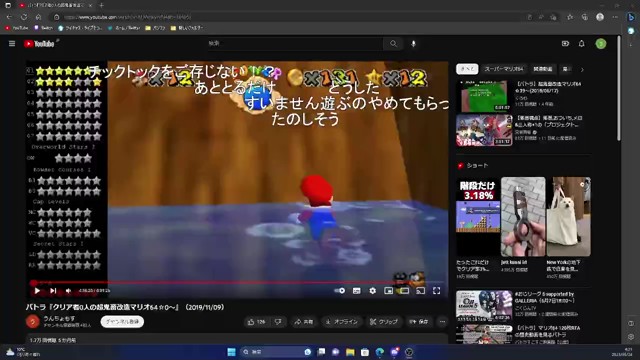The height and width of the screenshot is (360, 640).
Task: Start voice search with microphone icon
Action: (413, 44)
